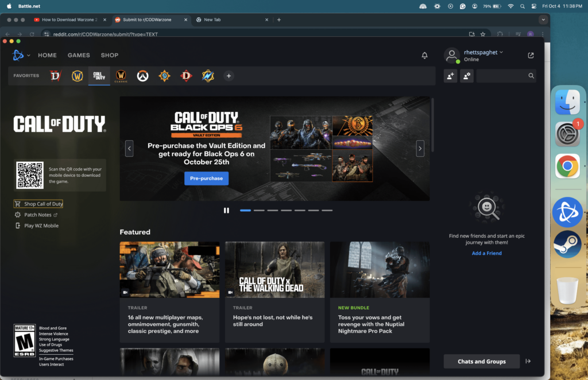Expand the Chrome tab search dropdown
The width and height of the screenshot is (588, 380).
pos(543,20)
